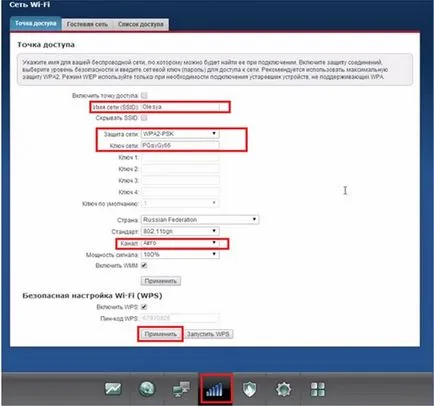Toggle the Скрывать SSID checkbox

pyautogui.click(x=144, y=118)
